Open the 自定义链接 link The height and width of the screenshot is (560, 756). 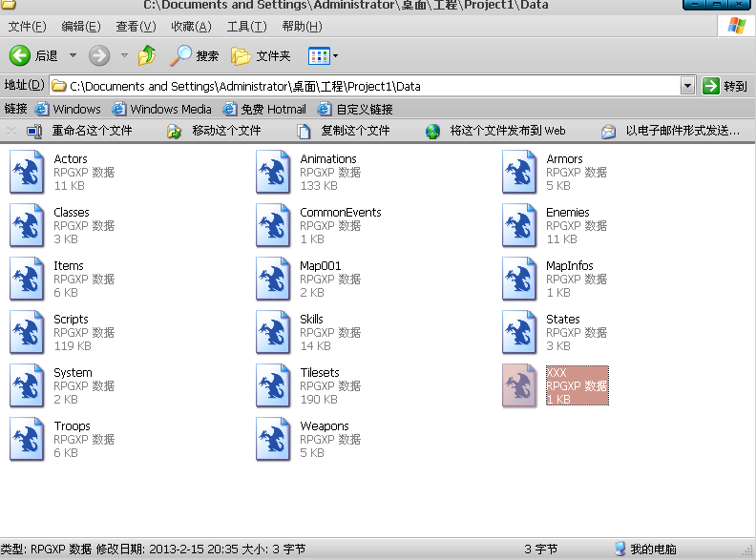[x=355, y=109]
